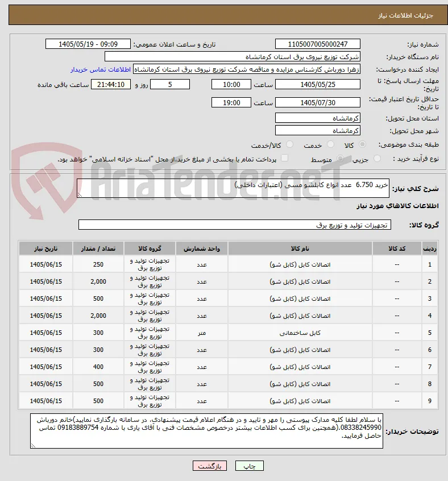Click the اطلاعات کالاهای مورد نیاز heading
448x481 pixels.
[397, 206]
